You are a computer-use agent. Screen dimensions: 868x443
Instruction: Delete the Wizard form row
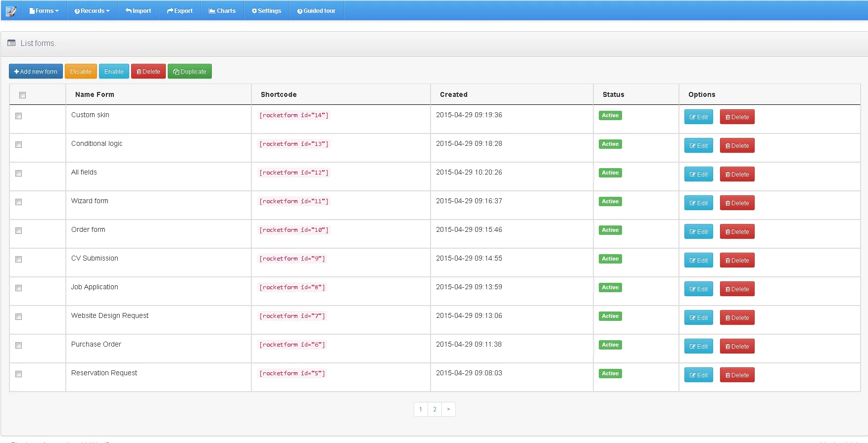737,203
